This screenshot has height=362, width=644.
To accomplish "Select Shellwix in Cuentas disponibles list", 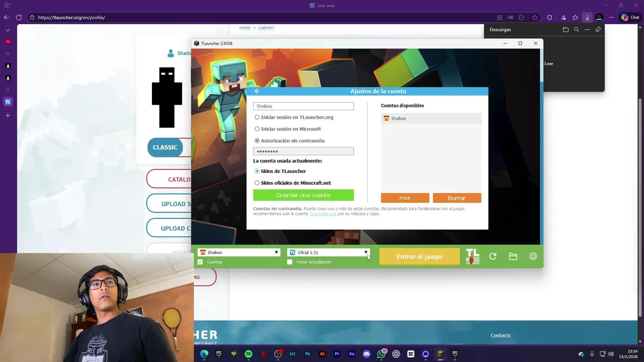I will point(431,119).
